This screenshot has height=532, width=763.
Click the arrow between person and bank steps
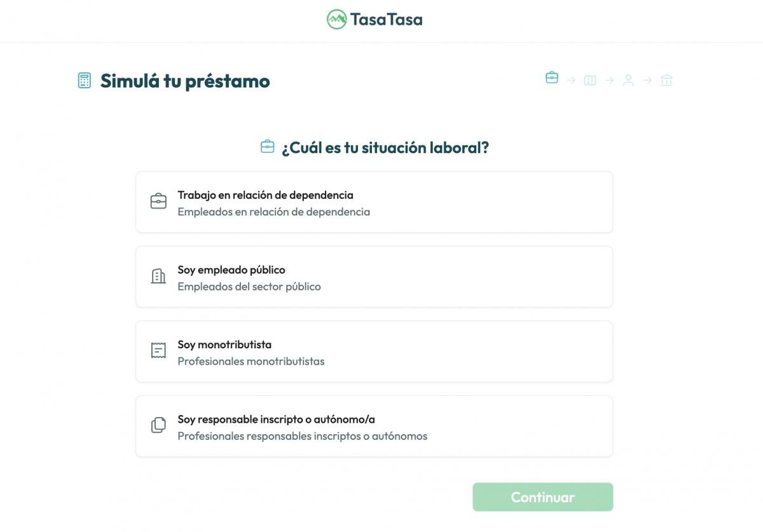tap(647, 81)
